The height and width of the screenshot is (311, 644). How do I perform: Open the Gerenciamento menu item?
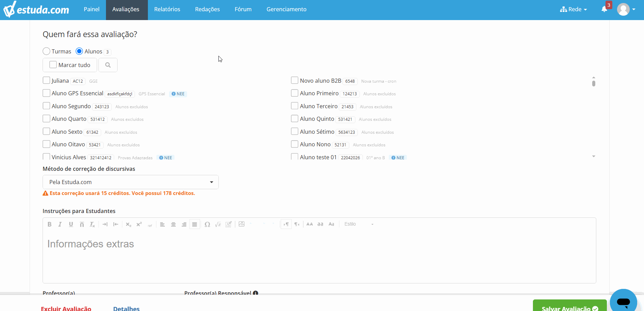(x=287, y=10)
